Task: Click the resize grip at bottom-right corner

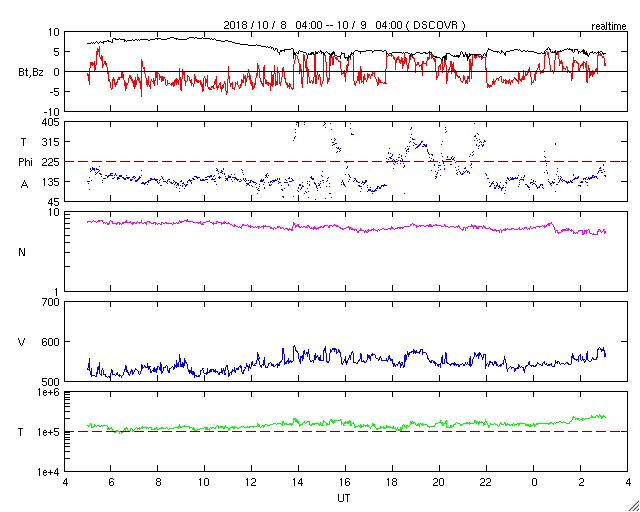Action: 633,505
